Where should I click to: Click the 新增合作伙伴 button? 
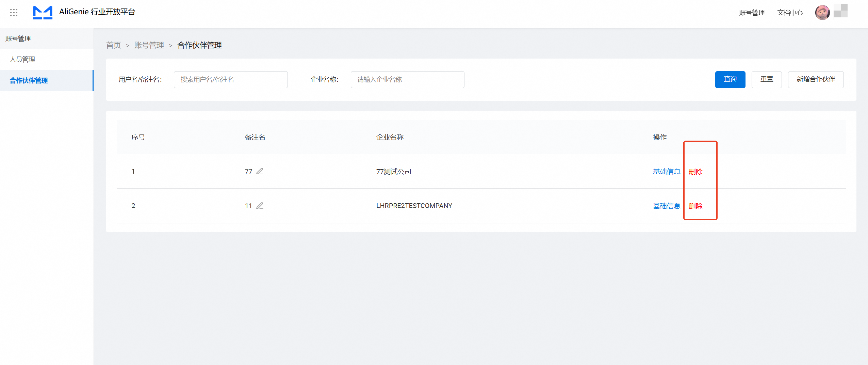tap(816, 80)
